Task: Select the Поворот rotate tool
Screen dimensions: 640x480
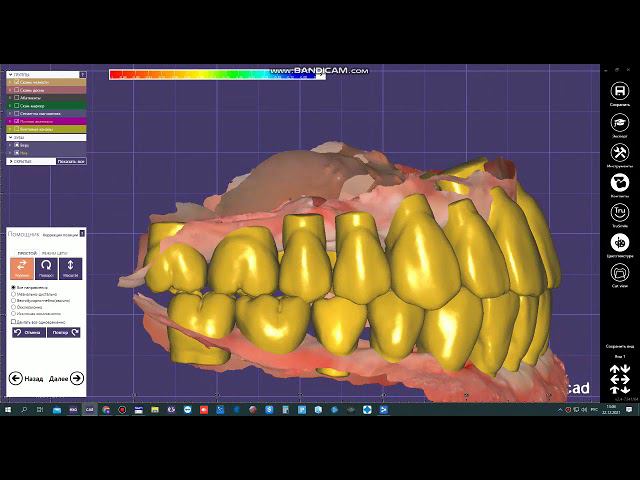Action: click(x=46, y=269)
